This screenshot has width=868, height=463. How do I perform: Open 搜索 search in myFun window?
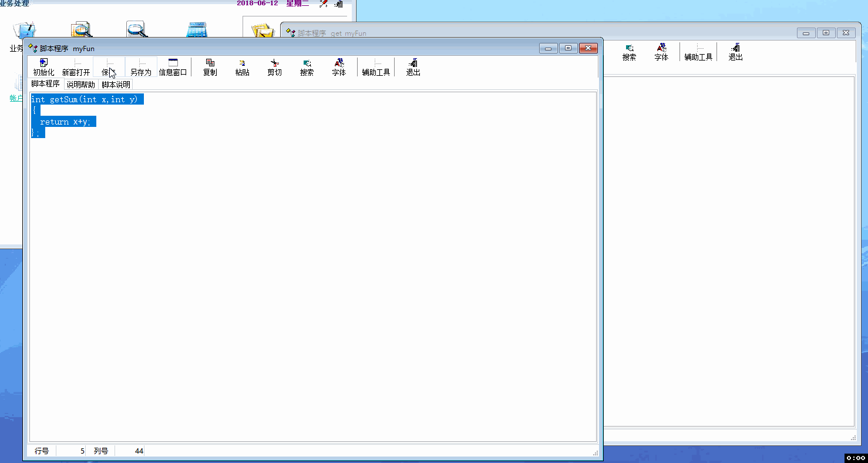pos(307,67)
